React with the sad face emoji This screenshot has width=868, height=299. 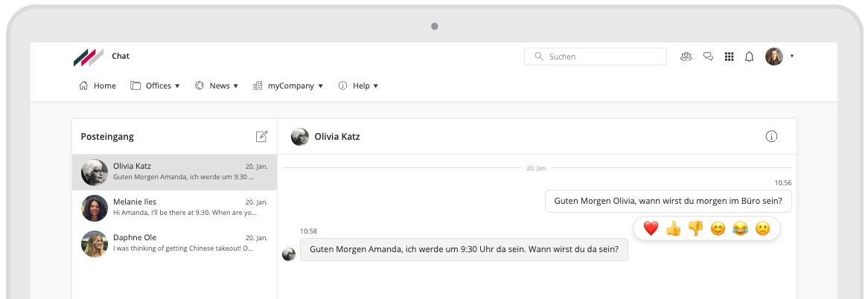pos(763,228)
